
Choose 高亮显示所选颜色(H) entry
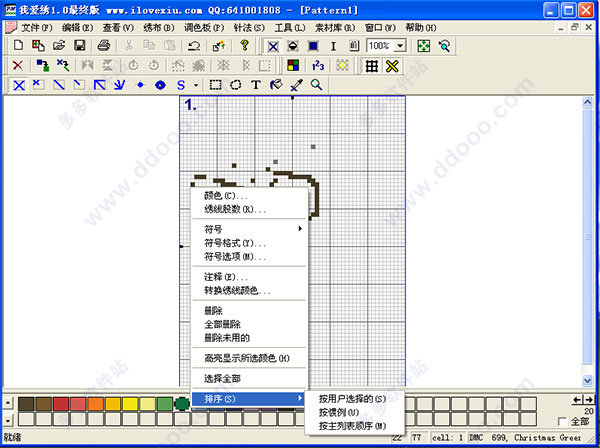[x=249, y=358]
